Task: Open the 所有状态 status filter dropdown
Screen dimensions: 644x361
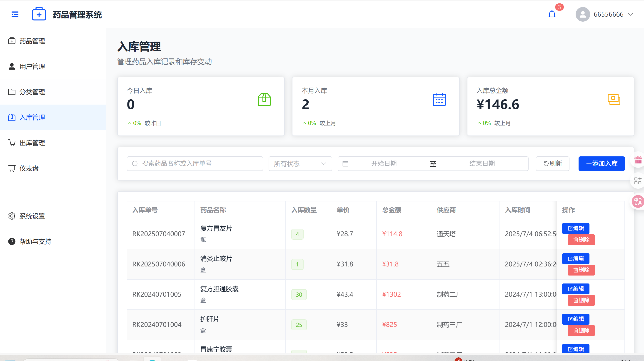Action: (x=300, y=164)
